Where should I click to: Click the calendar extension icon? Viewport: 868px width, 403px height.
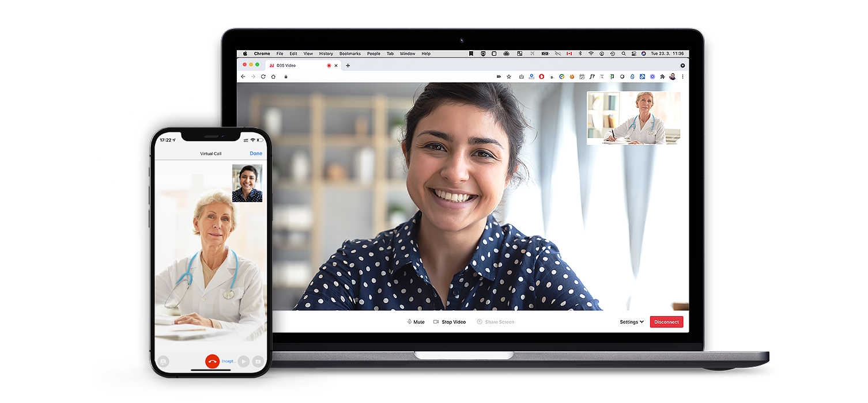[x=582, y=77]
